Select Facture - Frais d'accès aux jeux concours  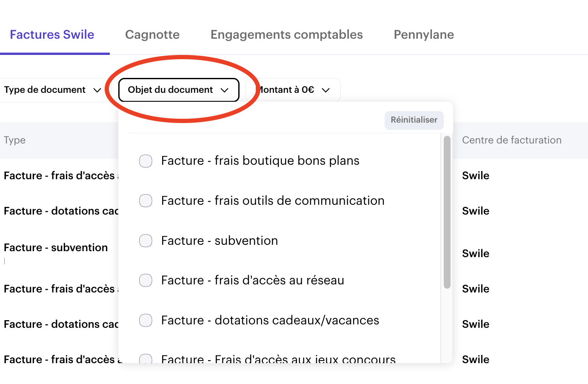[146, 359]
